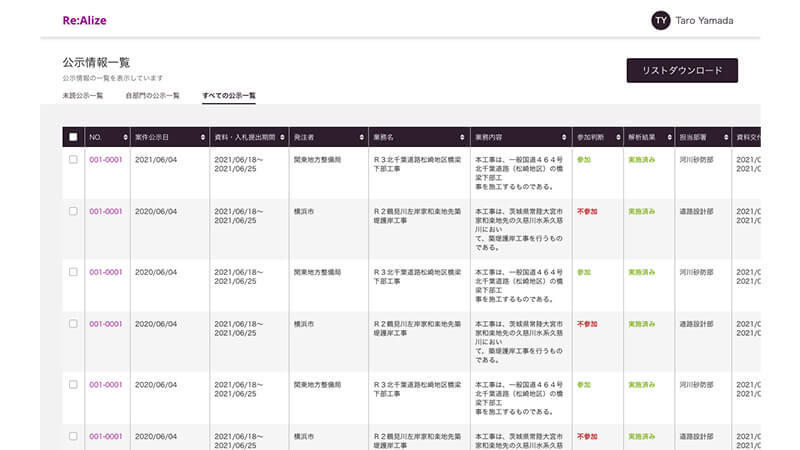
Task: Click the 2021/06/04 date cell
Action: tap(156, 160)
